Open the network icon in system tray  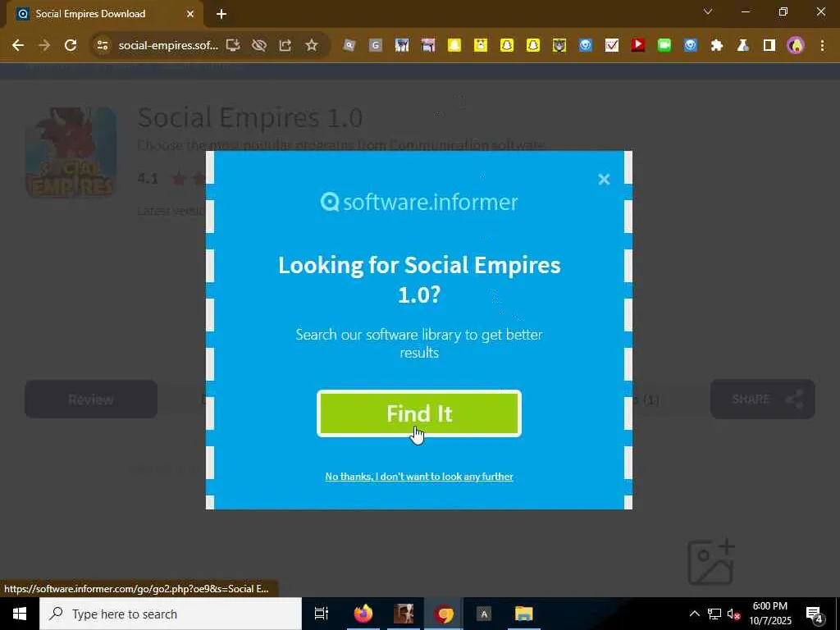coord(714,614)
